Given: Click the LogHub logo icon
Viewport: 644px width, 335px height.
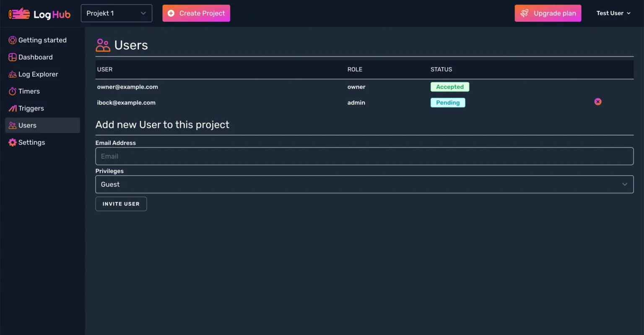Looking at the screenshot, I should (x=19, y=14).
